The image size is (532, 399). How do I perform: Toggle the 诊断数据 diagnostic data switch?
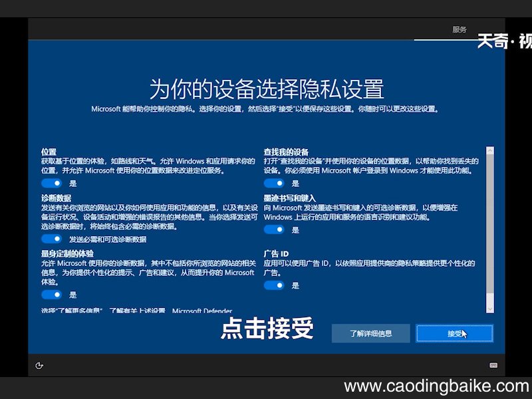[52, 239]
